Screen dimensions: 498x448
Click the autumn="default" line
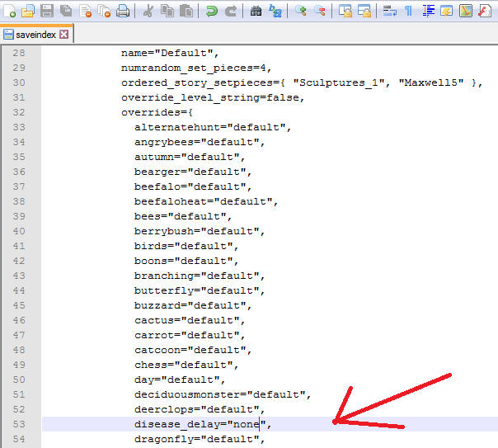[190, 157]
